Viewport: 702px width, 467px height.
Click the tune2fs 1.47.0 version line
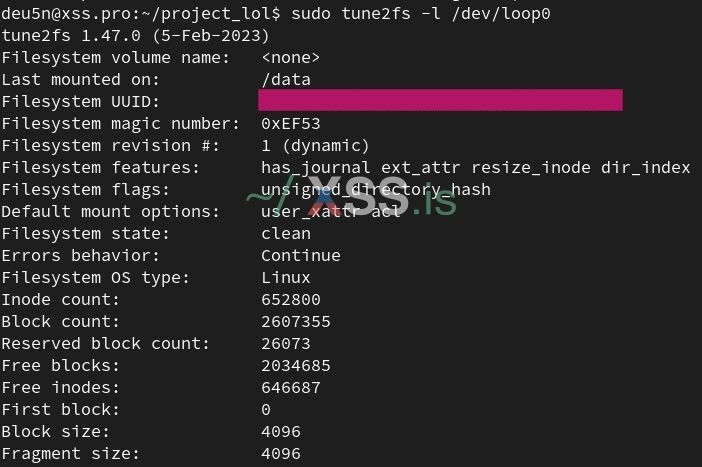[135, 35]
